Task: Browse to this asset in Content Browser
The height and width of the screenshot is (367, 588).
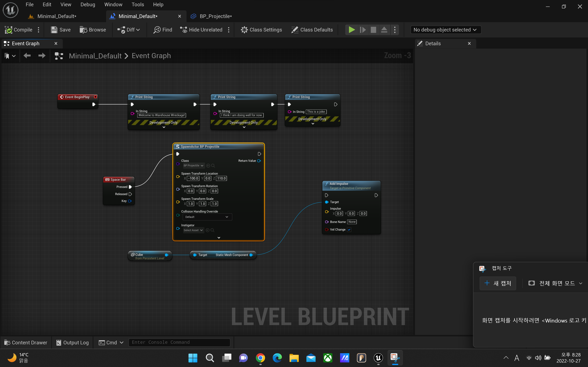Action: point(93,30)
